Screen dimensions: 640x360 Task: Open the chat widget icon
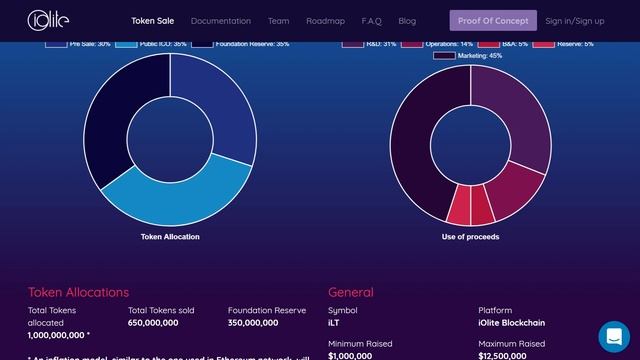[x=614, y=337]
